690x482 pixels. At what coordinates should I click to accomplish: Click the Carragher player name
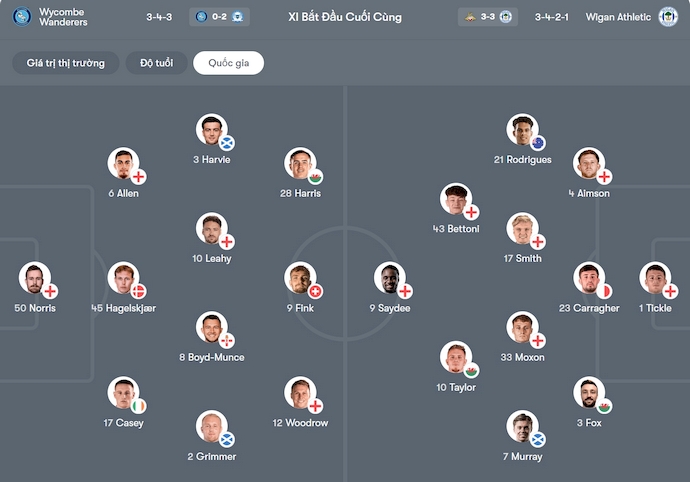click(x=589, y=308)
